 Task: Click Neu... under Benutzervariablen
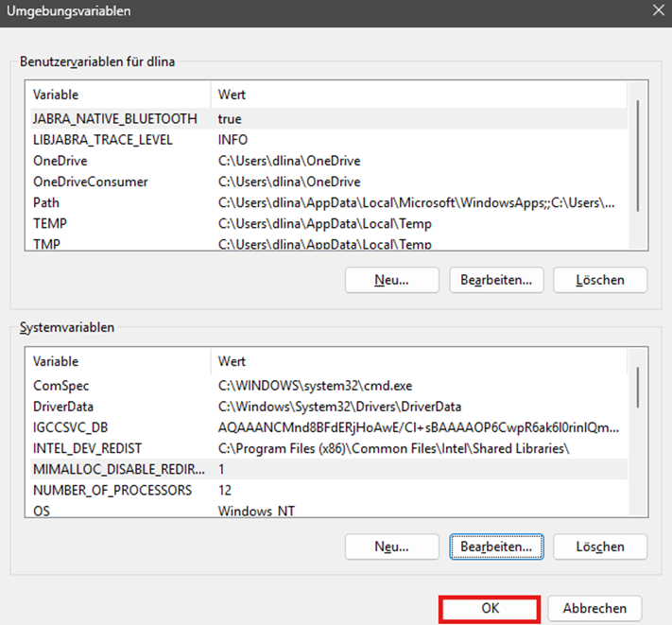pos(391,280)
